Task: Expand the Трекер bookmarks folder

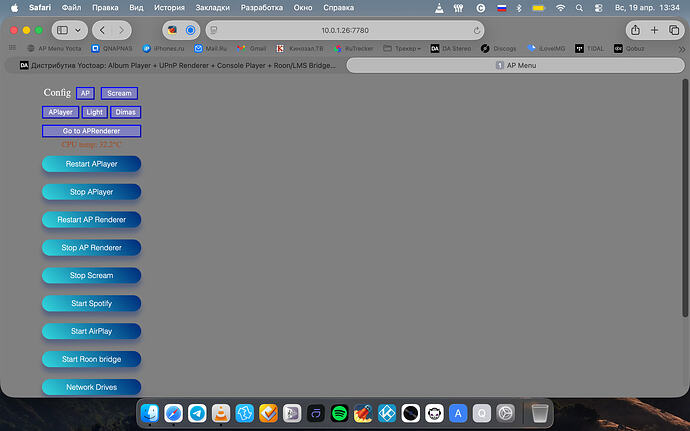Action: click(402, 48)
